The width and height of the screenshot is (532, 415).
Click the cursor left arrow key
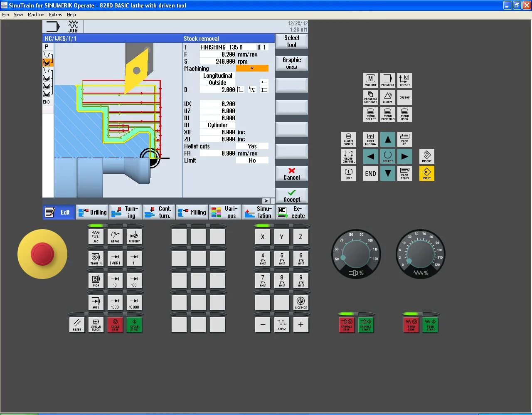tap(370, 156)
